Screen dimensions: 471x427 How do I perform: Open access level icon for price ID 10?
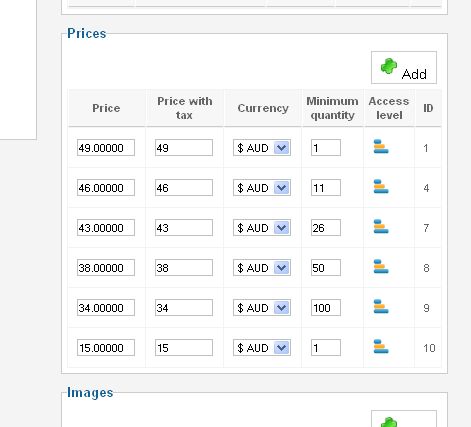tap(381, 347)
